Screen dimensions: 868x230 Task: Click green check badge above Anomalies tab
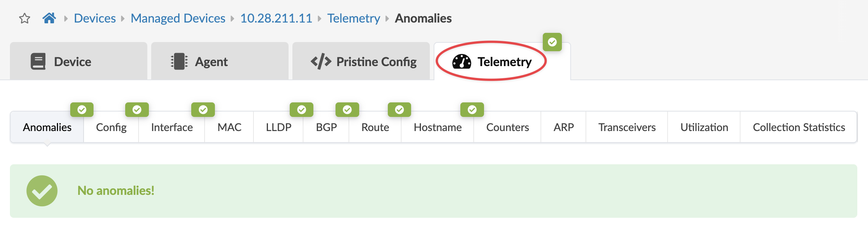(82, 110)
